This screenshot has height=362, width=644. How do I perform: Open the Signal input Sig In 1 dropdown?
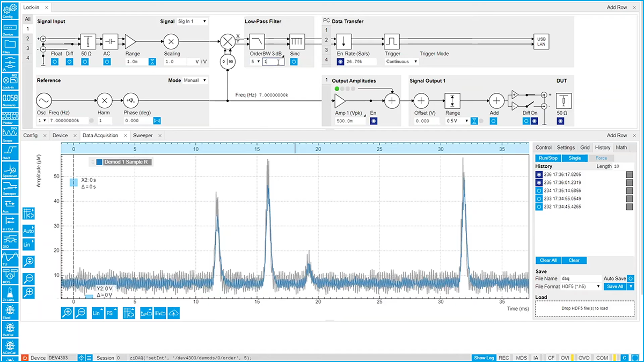tap(192, 21)
